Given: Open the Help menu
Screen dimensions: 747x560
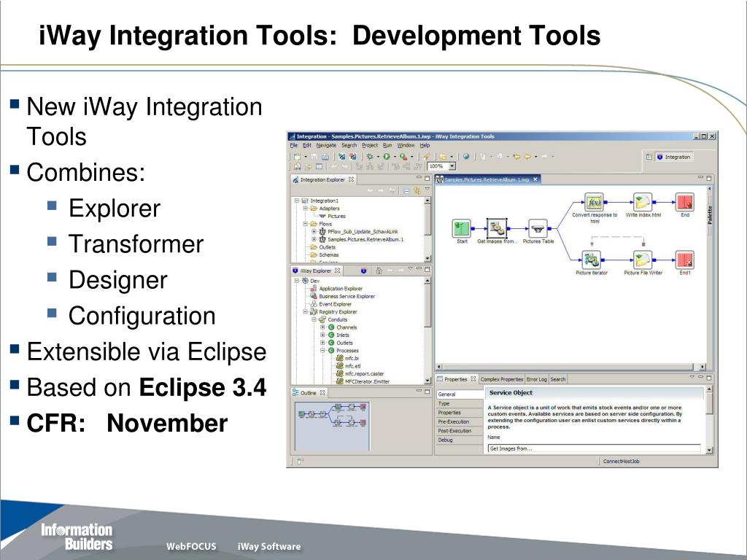Looking at the screenshot, I should coord(425,145).
